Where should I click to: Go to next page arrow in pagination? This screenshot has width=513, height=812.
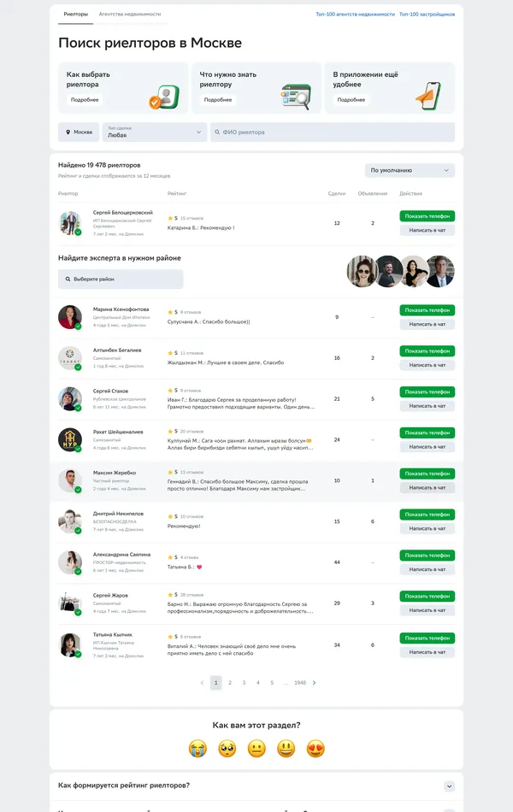315,683
